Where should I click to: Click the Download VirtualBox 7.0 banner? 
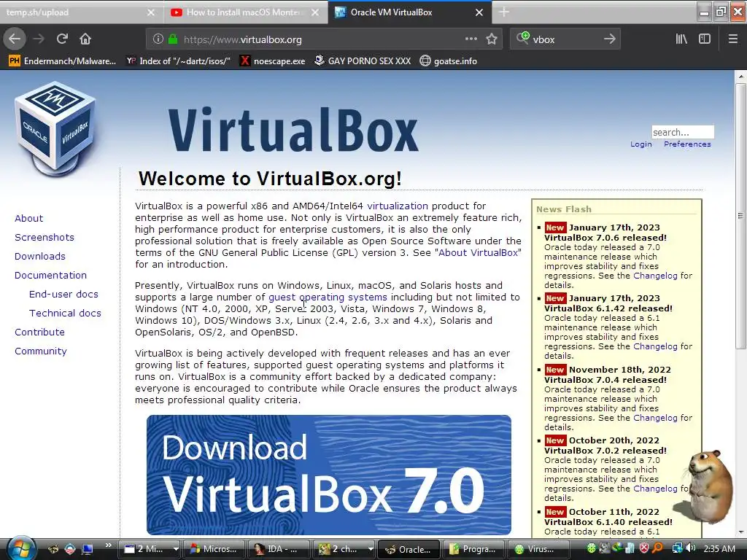click(x=329, y=475)
